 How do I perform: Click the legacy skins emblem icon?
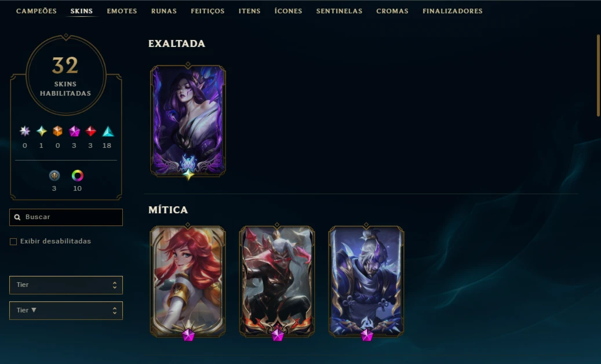(54, 176)
